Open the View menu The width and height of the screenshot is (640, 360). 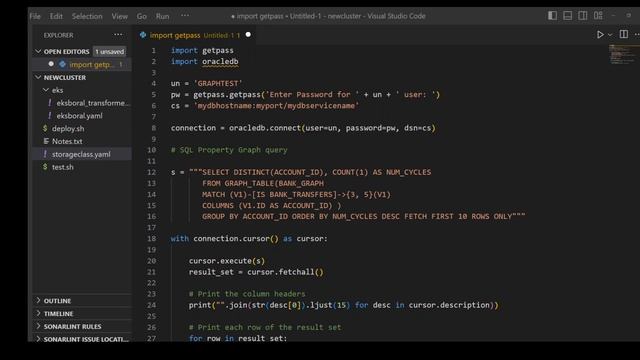tap(120, 16)
